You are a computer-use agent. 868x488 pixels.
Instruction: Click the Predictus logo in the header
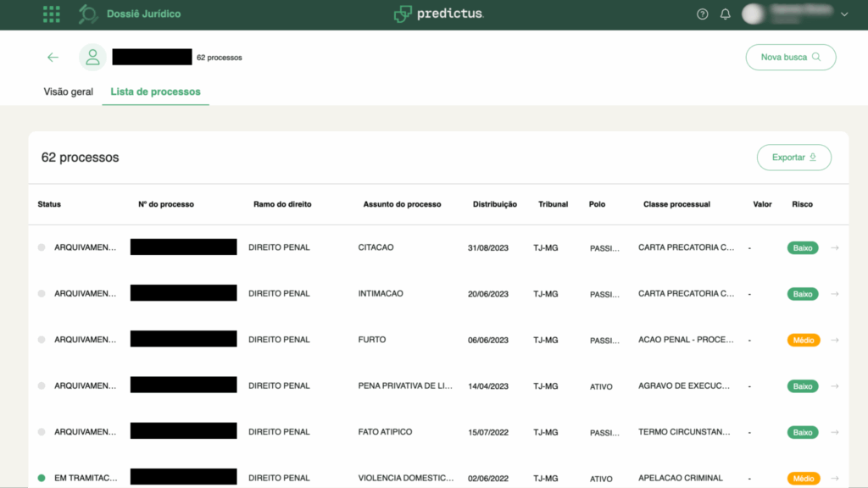point(438,14)
